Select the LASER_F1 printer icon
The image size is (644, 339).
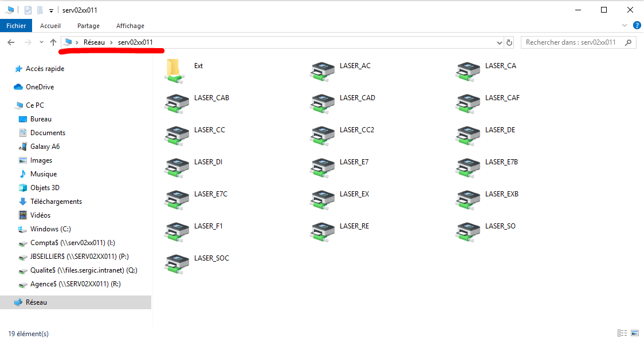176,231
